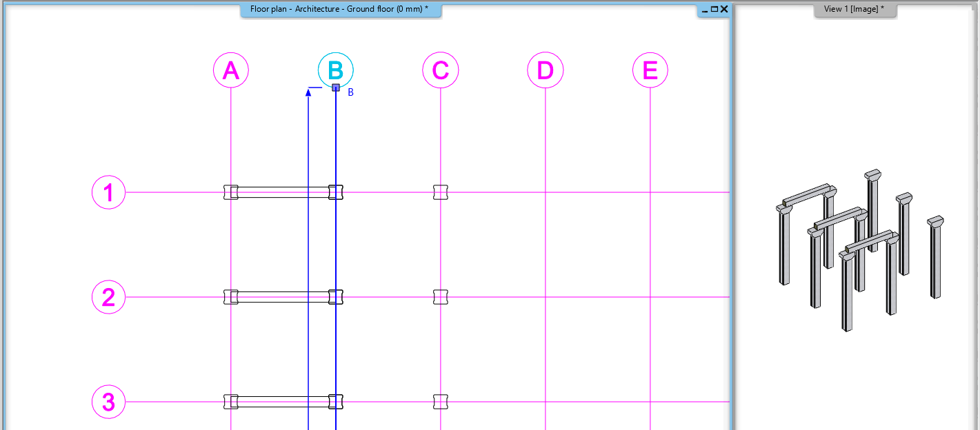The width and height of the screenshot is (980, 430).
Task: Select the blue section mark labeled B
Action: pyautogui.click(x=350, y=92)
